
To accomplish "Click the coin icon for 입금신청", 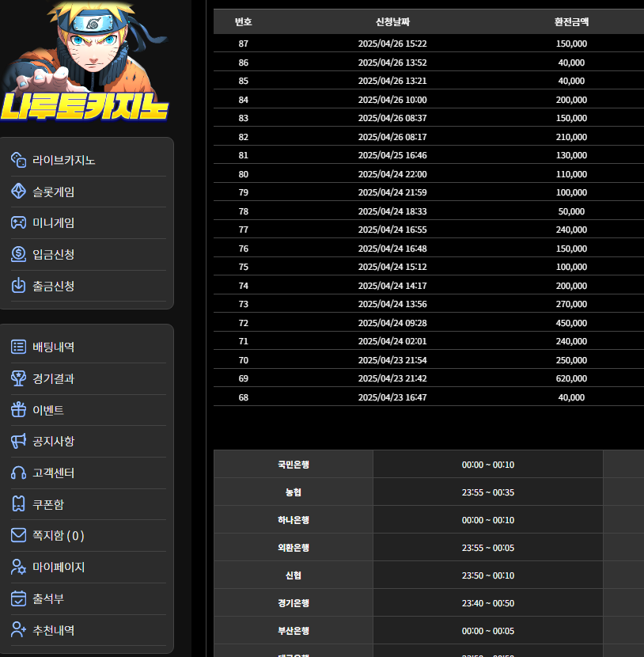I will pos(19,254).
